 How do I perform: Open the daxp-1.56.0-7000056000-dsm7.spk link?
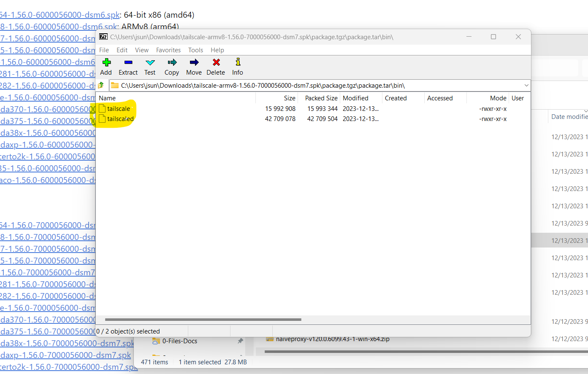pos(65,355)
